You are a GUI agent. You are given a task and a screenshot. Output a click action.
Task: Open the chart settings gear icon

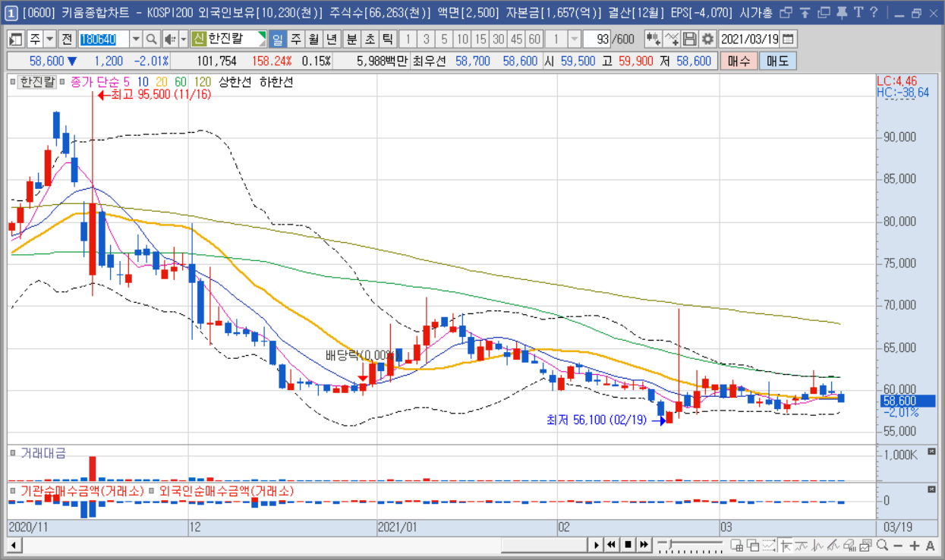click(x=707, y=39)
